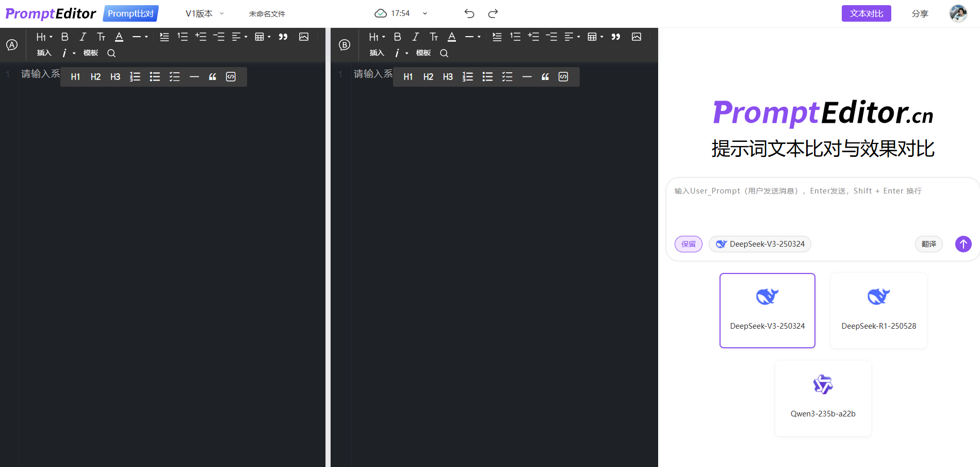Click the 分享 share link
Viewport: 980px width, 467px height.
tap(920, 14)
